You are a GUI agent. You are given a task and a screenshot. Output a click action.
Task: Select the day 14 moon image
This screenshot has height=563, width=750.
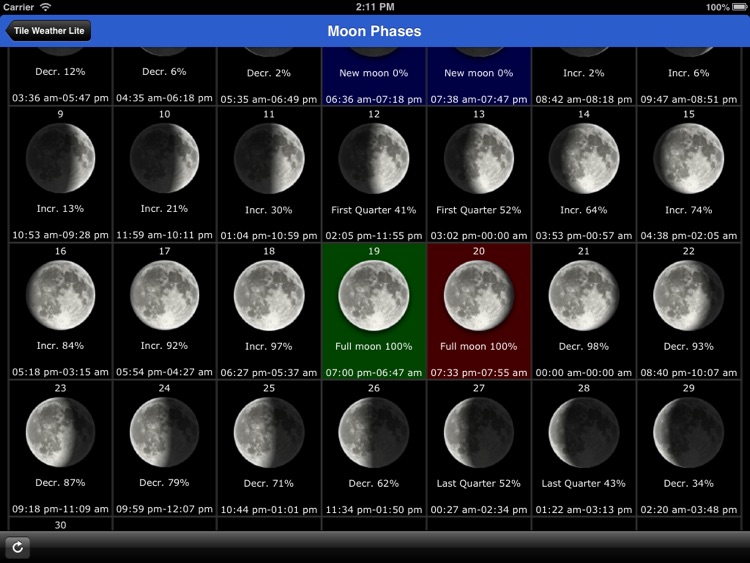click(x=584, y=159)
